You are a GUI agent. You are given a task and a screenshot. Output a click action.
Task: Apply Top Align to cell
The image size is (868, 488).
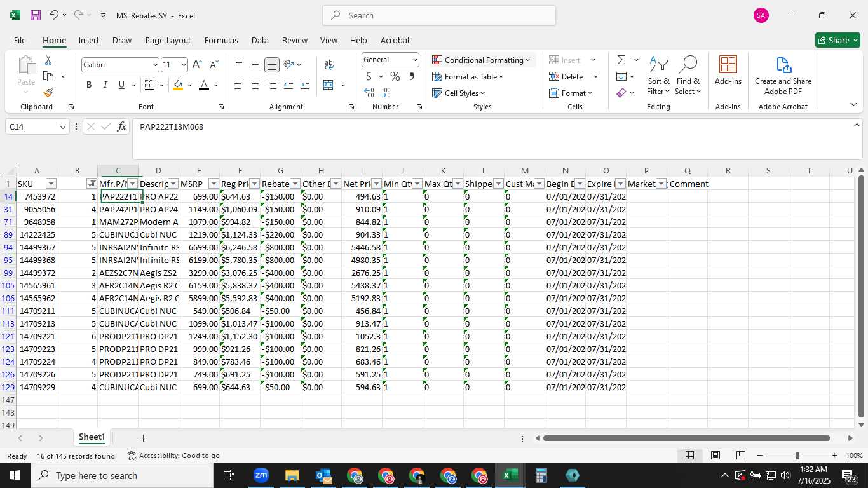pyautogui.click(x=238, y=65)
